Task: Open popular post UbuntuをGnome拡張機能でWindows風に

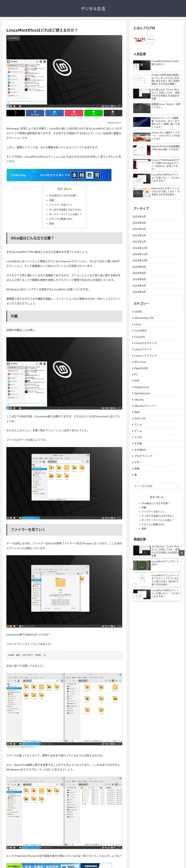Action: click(157, 150)
